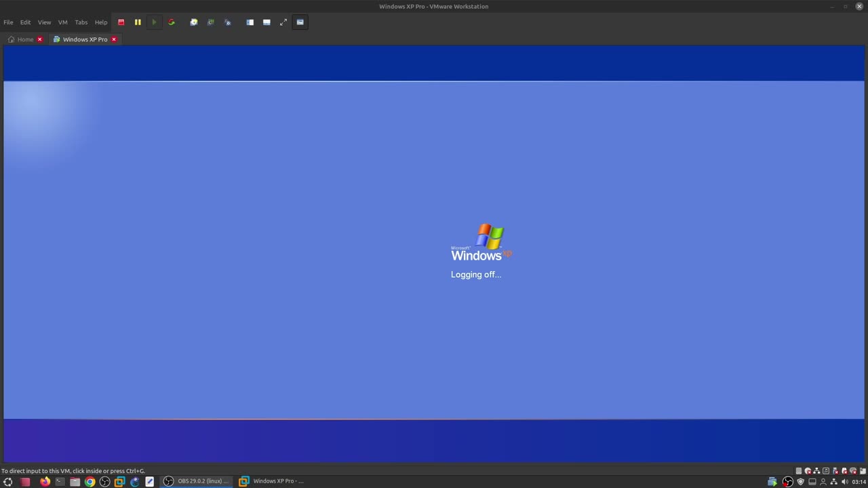The height and width of the screenshot is (488, 868).
Task: Click the Revert to snapshot toolbar icon
Action: click(211, 22)
